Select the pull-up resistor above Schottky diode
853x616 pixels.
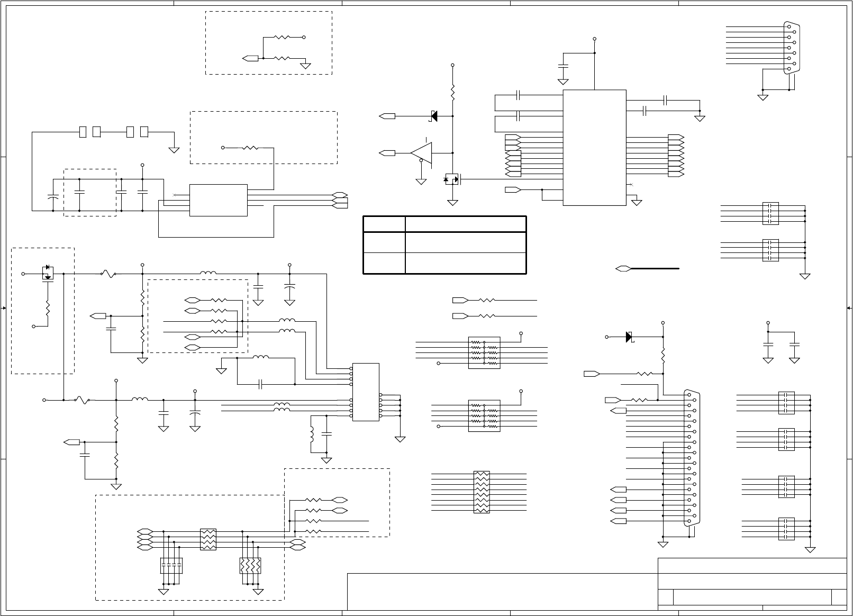(x=452, y=92)
